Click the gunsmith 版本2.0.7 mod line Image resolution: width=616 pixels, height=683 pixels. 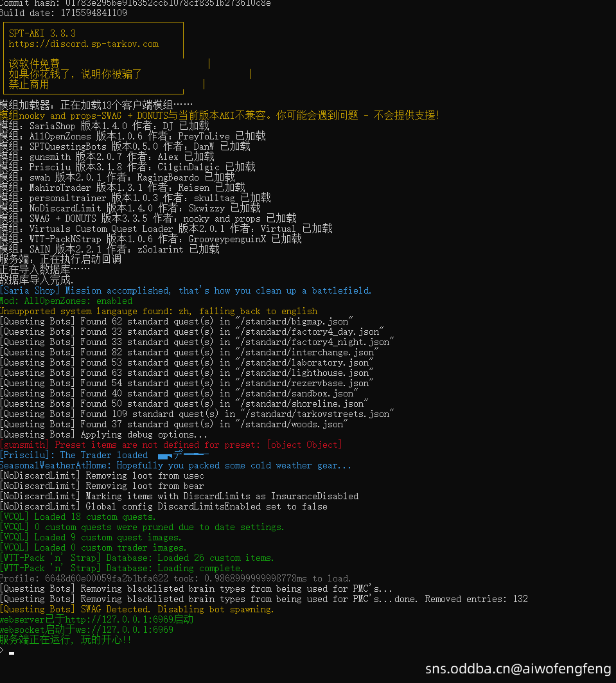[x=107, y=157]
